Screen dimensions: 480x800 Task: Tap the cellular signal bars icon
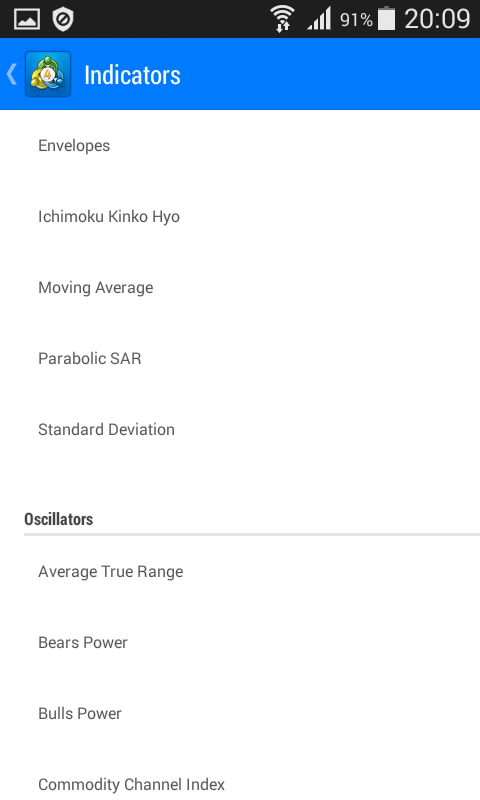point(319,19)
